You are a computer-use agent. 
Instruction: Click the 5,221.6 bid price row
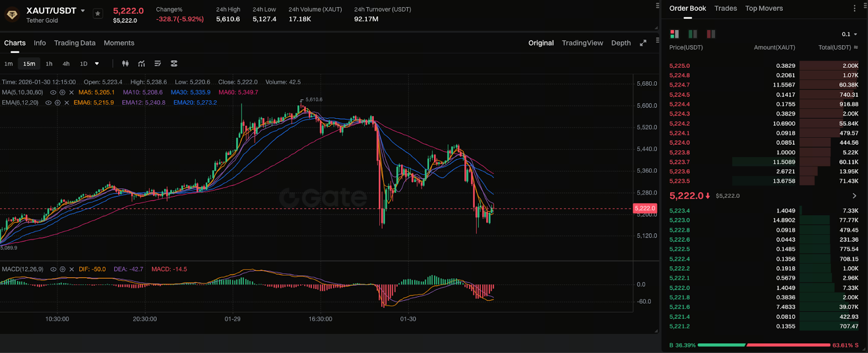[764, 307]
